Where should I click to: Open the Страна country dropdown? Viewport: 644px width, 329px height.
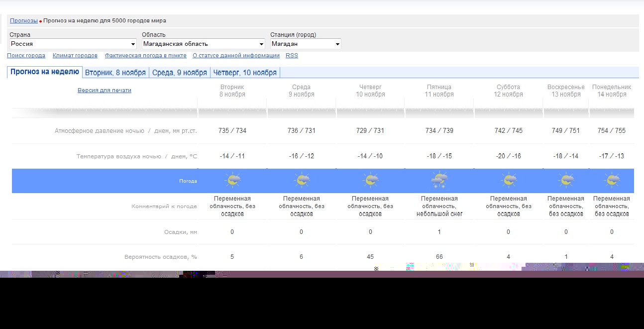coord(73,44)
